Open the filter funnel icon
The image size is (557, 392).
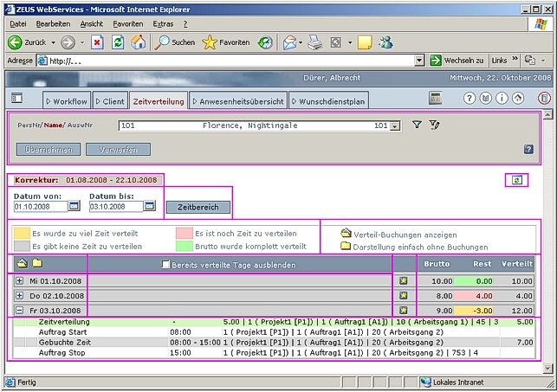click(417, 125)
